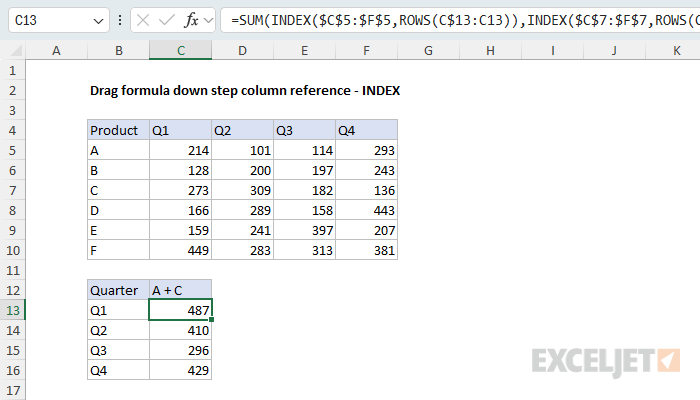Select column K header
This screenshot has width=700, height=400.
click(673, 50)
